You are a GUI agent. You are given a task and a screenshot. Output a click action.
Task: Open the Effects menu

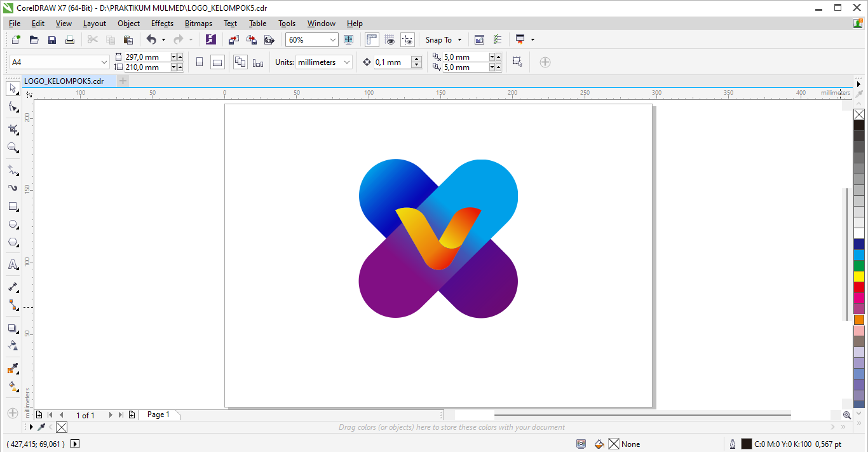(162, 24)
